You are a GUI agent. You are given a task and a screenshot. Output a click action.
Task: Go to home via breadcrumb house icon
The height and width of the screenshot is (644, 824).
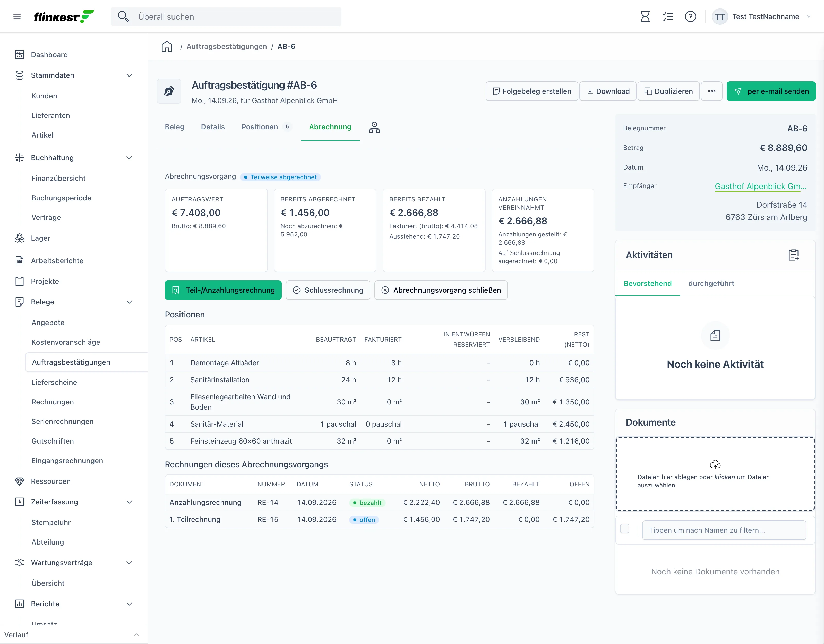[x=167, y=46]
